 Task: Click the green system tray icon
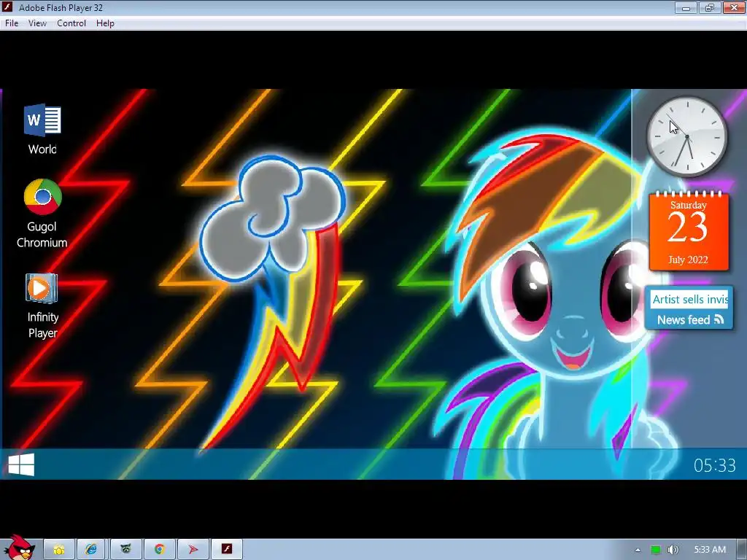(x=656, y=550)
